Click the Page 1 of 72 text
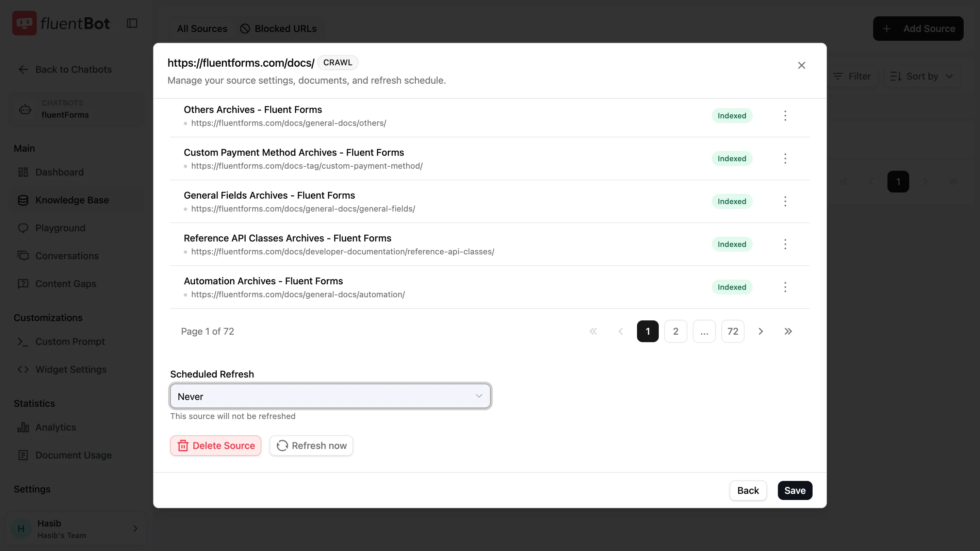Image resolution: width=980 pixels, height=551 pixels. point(207,331)
